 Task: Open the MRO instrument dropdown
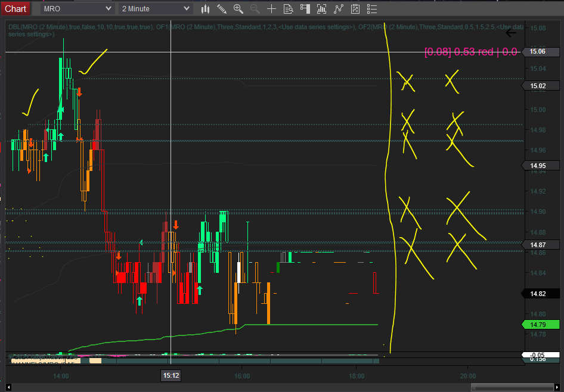point(78,8)
